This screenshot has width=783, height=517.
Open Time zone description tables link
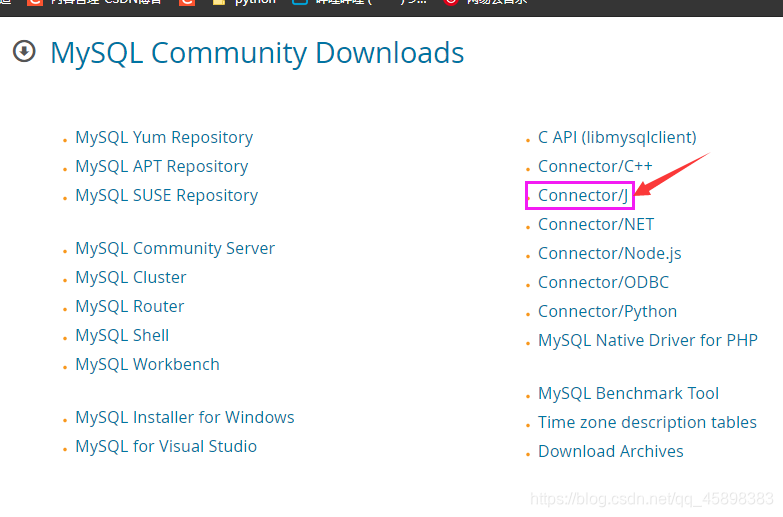647,422
